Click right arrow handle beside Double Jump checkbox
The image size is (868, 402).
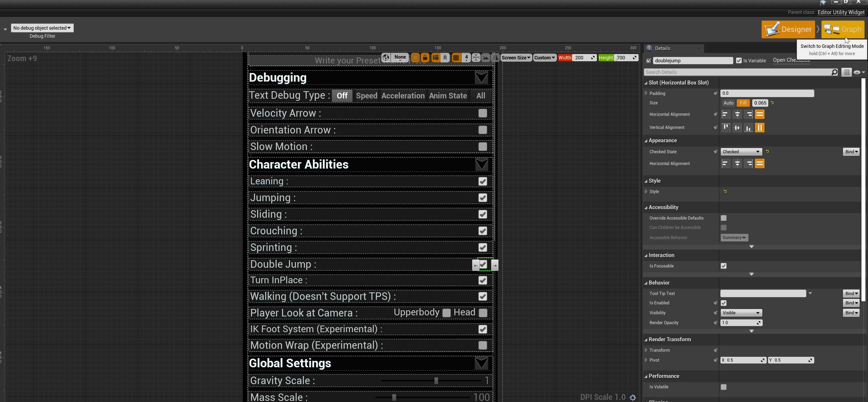click(x=495, y=265)
